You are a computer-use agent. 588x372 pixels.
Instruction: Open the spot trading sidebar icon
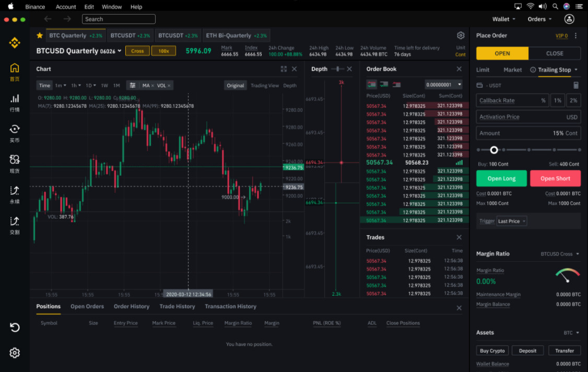(x=15, y=159)
